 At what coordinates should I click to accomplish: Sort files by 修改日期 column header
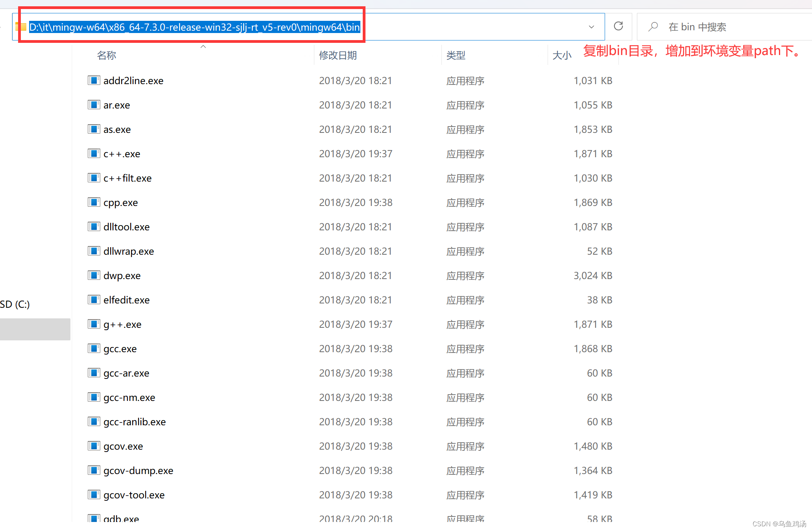[x=338, y=55]
